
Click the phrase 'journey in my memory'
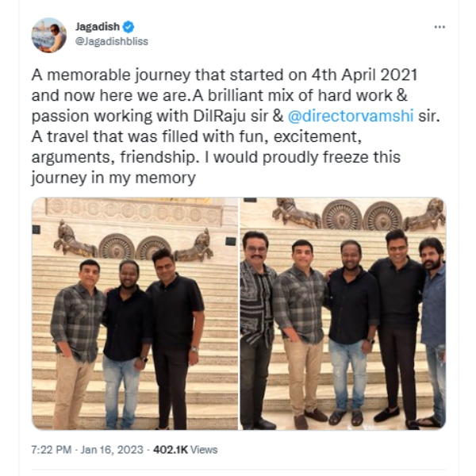point(113,178)
